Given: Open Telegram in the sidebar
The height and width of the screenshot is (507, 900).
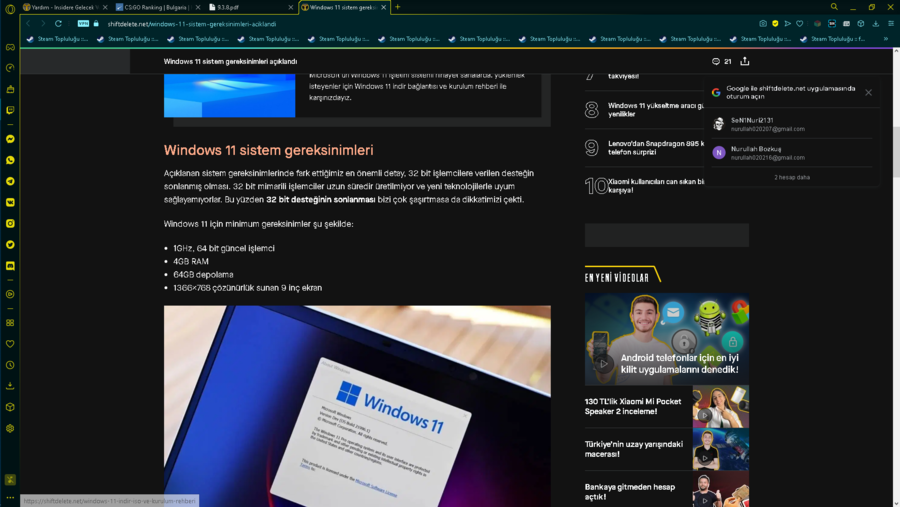Looking at the screenshot, I should pyautogui.click(x=10, y=181).
